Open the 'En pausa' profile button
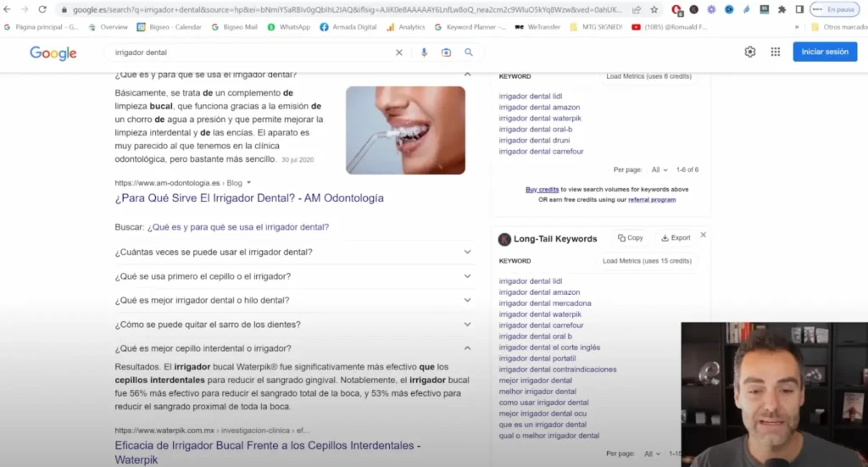This screenshot has height=467, width=868. click(x=835, y=9)
